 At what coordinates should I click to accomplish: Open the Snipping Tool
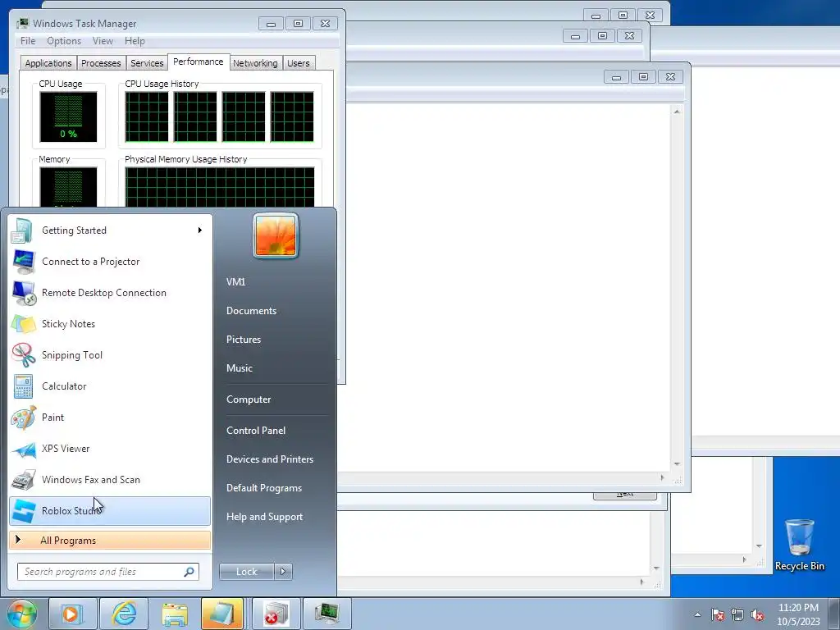tap(110, 354)
